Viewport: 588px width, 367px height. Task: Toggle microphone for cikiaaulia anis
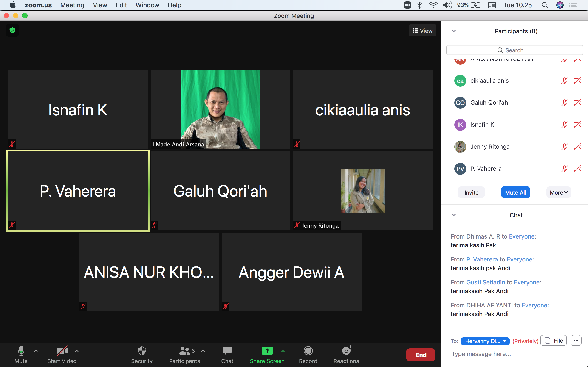tap(564, 81)
